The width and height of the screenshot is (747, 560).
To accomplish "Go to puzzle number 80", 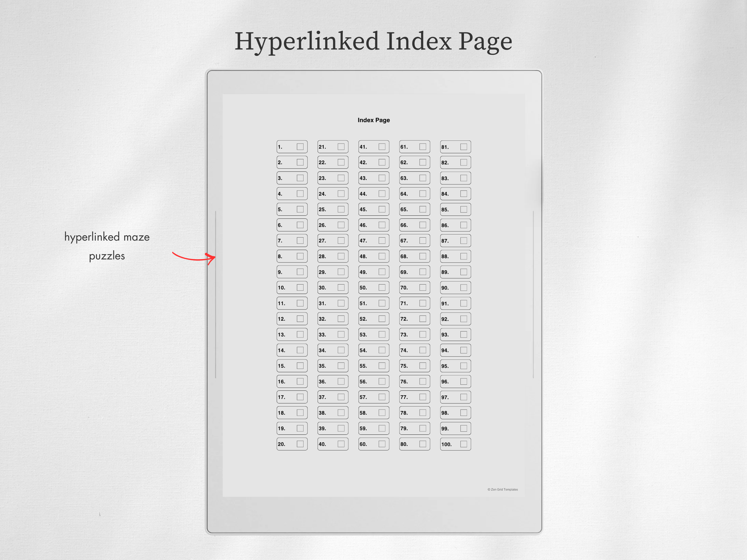I will [x=404, y=444].
